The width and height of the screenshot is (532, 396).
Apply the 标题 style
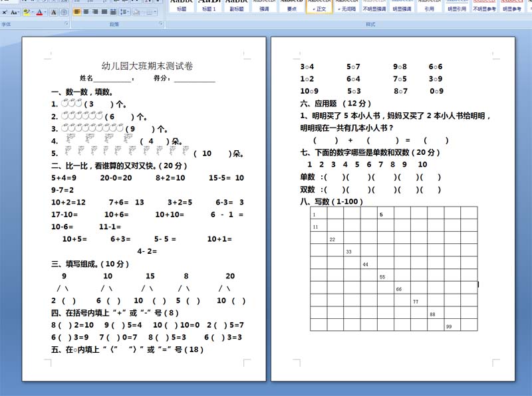point(182,6)
